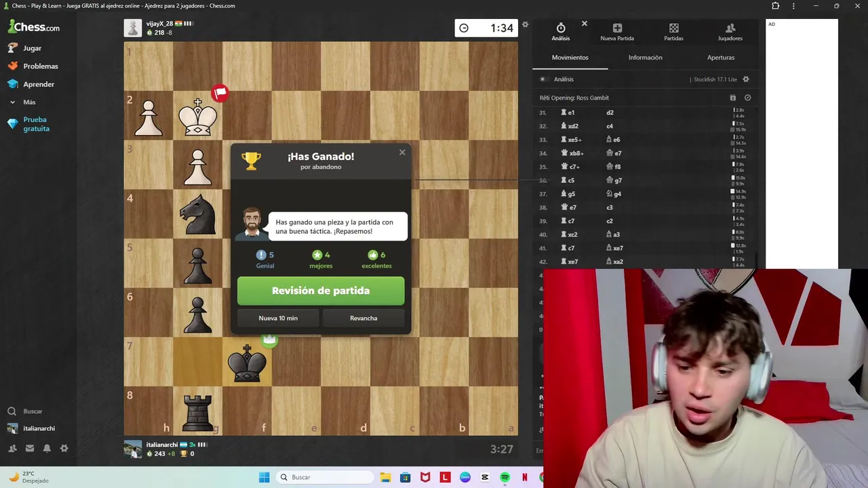Open the Partidas tab

click(x=673, y=31)
